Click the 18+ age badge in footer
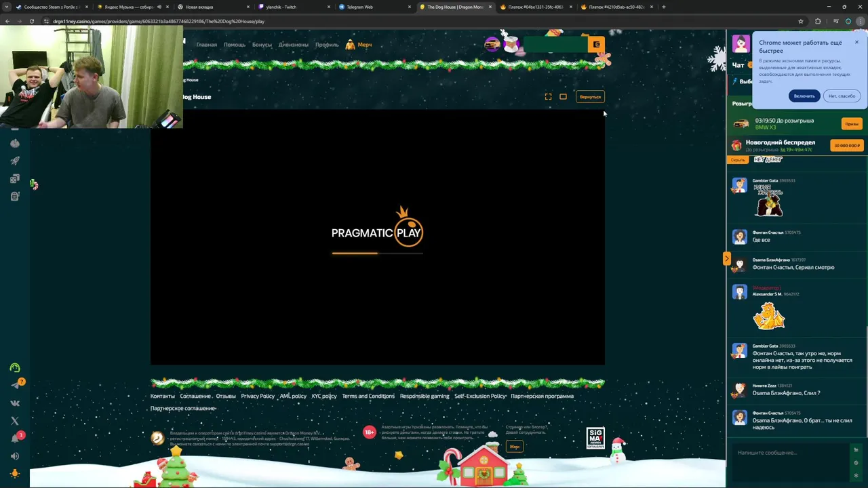 369,432
